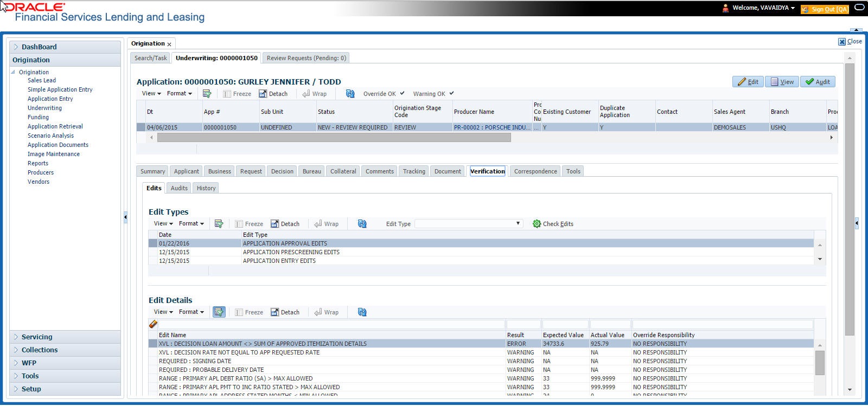Click the clear filter eraser icon
The height and width of the screenshot is (406, 868).
pos(153,324)
